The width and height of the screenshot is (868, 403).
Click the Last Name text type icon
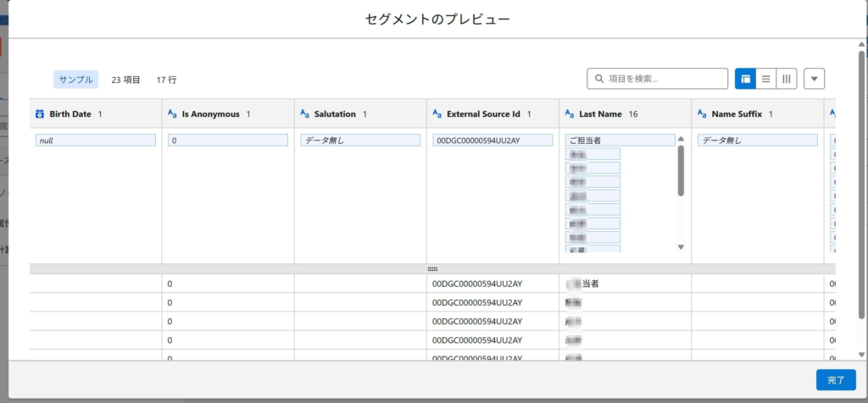[569, 114]
